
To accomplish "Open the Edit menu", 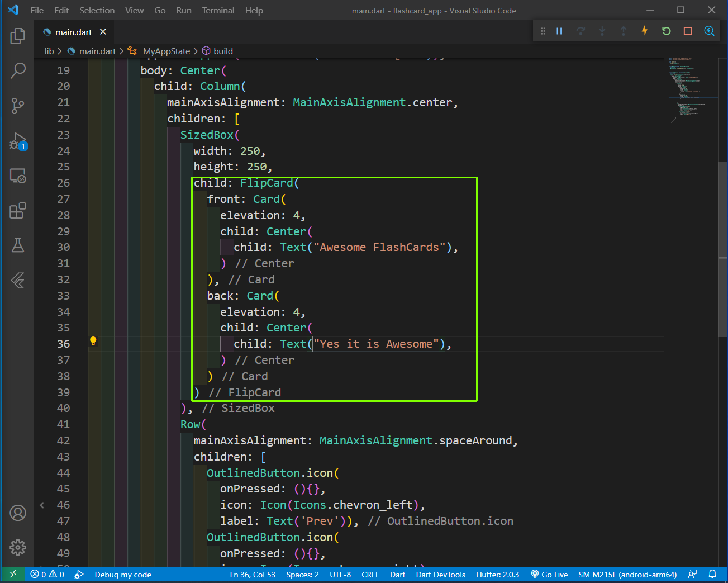I will coord(61,10).
